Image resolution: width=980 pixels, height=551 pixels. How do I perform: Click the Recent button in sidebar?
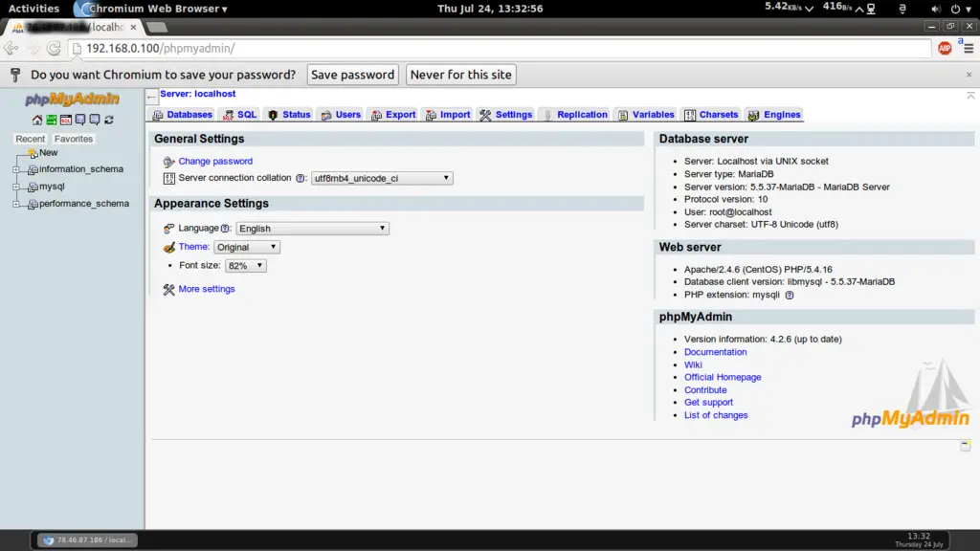coord(30,140)
